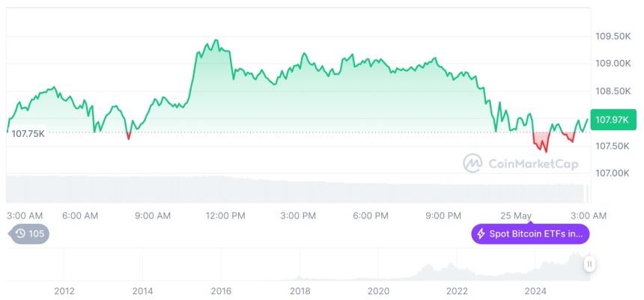Click the 12:00 PM time axis label

point(225,215)
